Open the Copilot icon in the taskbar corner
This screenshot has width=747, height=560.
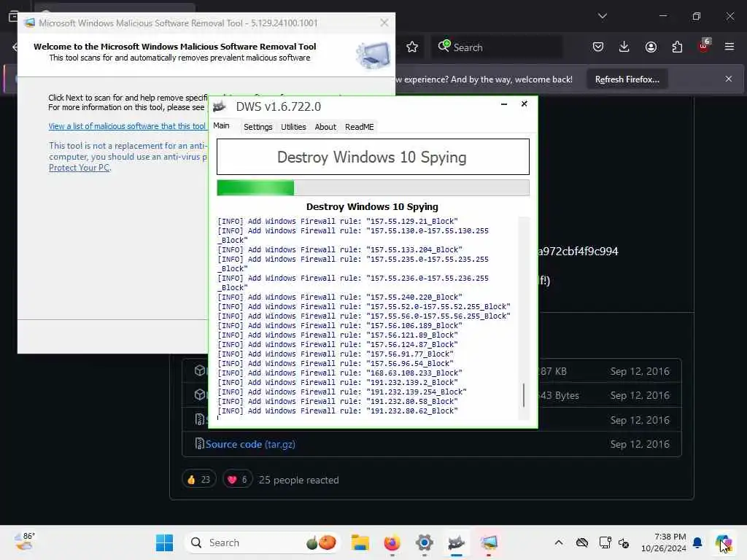point(723,542)
